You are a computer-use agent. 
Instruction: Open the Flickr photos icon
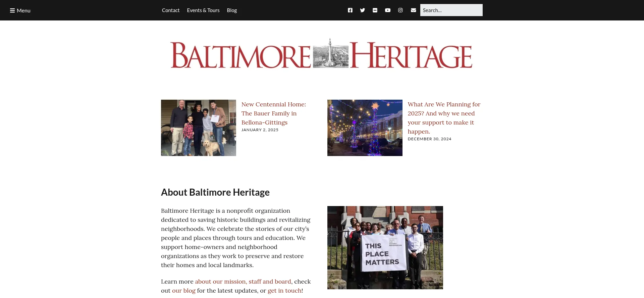point(375,10)
